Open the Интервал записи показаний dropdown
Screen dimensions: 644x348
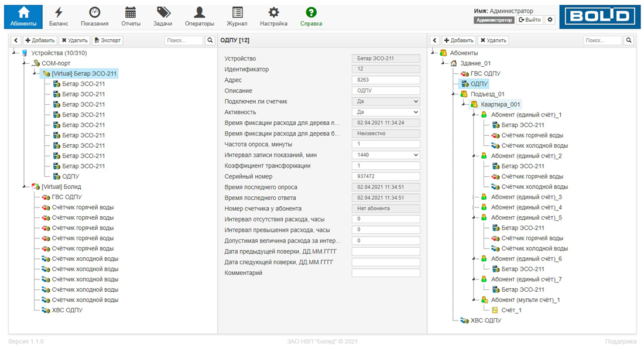pyautogui.click(x=386, y=155)
